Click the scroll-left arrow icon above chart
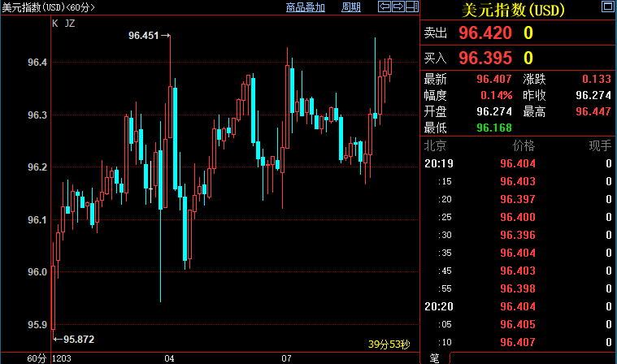Image resolution: width=617 pixels, height=364 pixels. (385, 7)
